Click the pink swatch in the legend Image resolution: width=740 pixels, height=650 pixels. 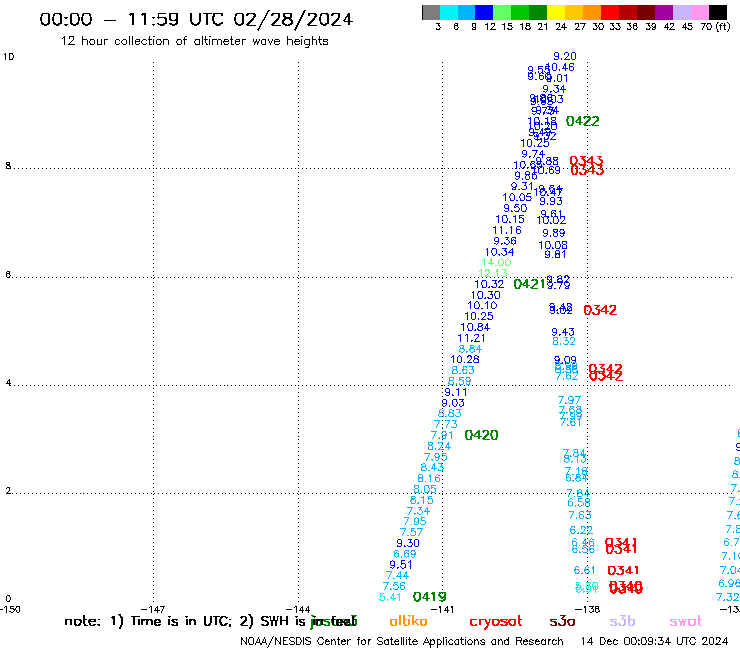pos(699,12)
